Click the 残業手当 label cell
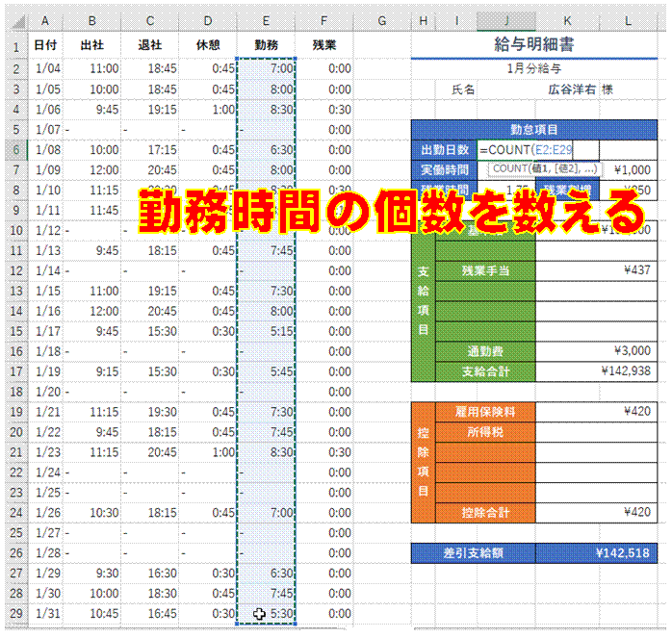The width and height of the screenshot is (672, 638). coord(485,270)
